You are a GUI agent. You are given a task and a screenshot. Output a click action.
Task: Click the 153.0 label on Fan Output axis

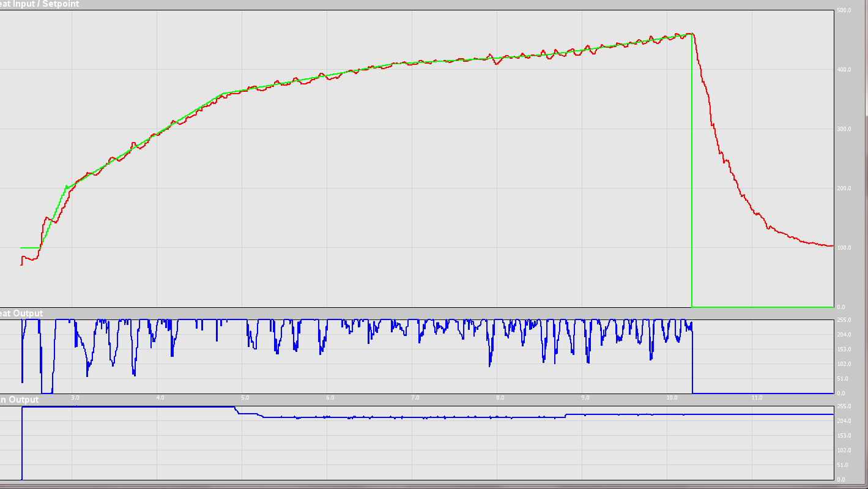(x=844, y=436)
